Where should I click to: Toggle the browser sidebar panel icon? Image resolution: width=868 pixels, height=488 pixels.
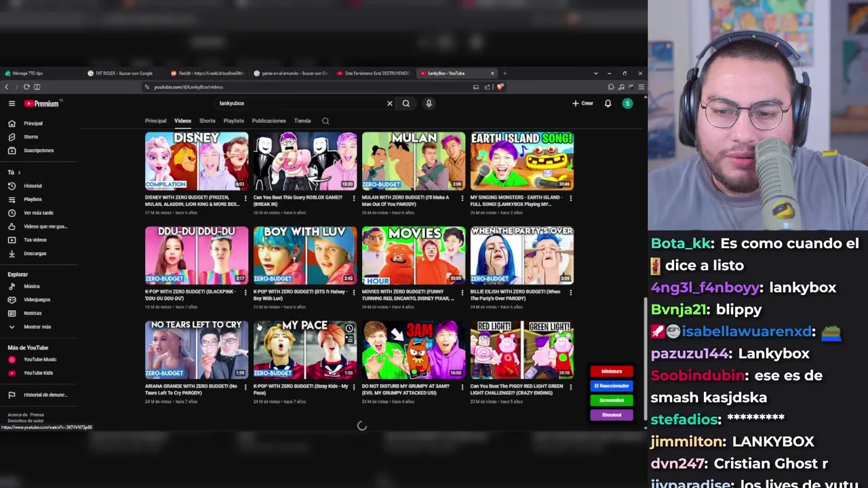(37, 87)
